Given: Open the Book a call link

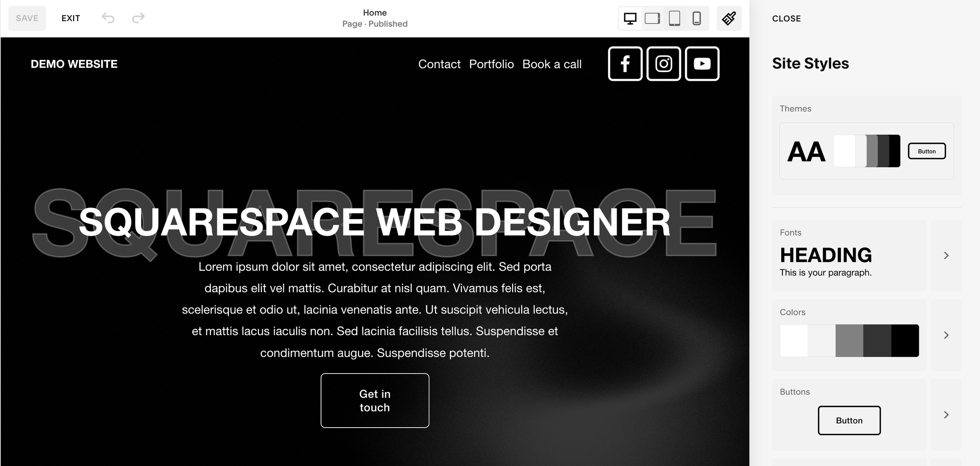Looking at the screenshot, I should (552, 64).
